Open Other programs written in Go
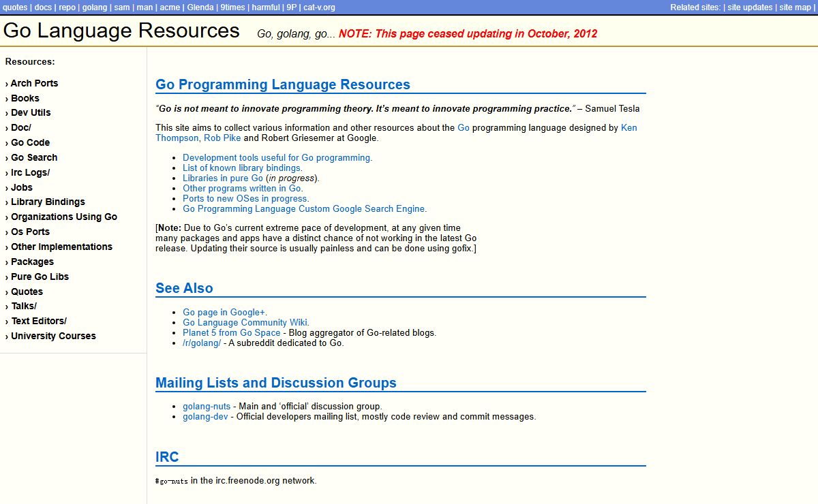 pyautogui.click(x=243, y=188)
